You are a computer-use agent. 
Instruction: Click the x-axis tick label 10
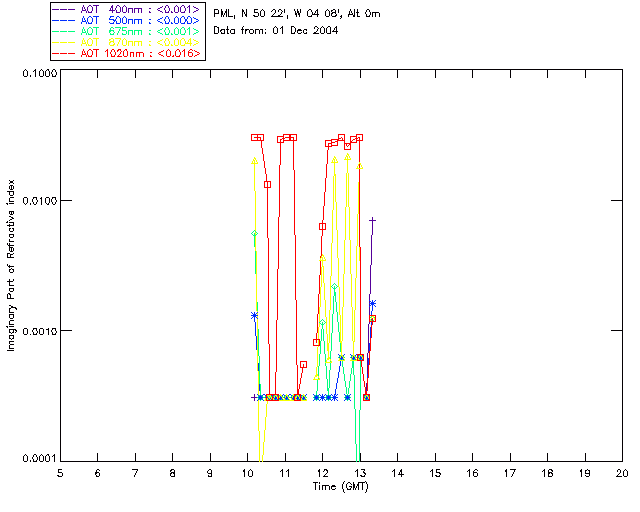(247, 474)
